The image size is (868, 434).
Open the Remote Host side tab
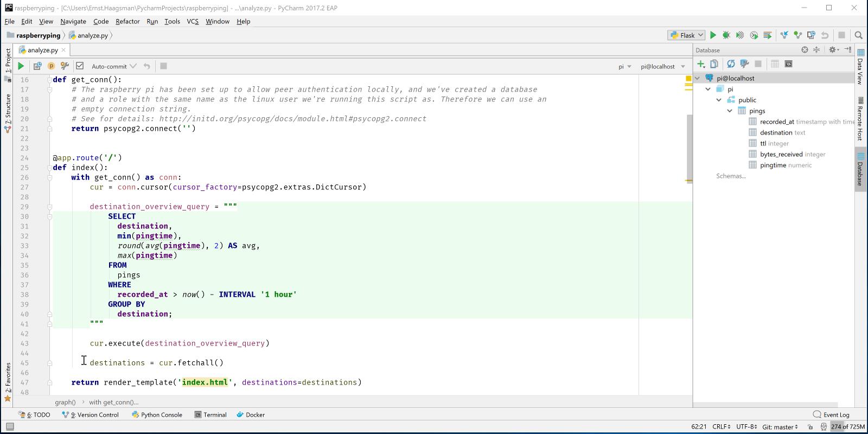[x=860, y=119]
